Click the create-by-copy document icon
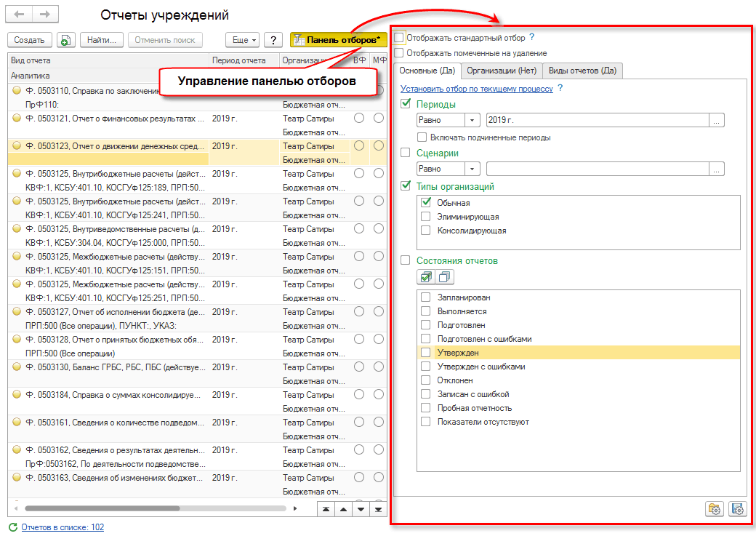 (x=65, y=41)
